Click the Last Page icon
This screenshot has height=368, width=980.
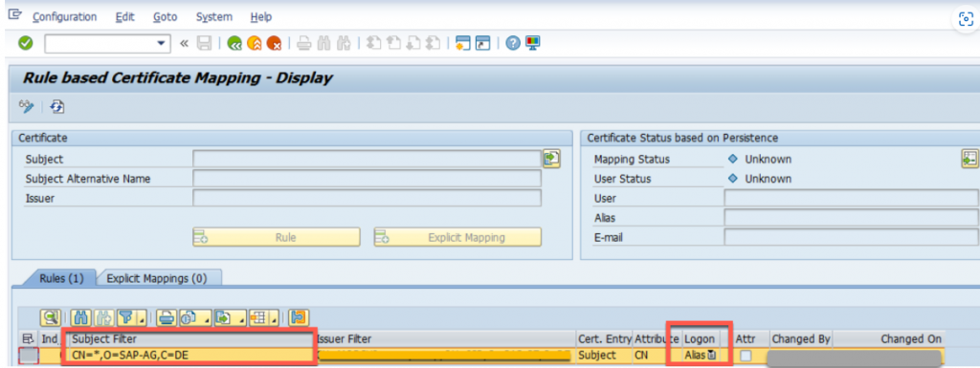coord(434,43)
